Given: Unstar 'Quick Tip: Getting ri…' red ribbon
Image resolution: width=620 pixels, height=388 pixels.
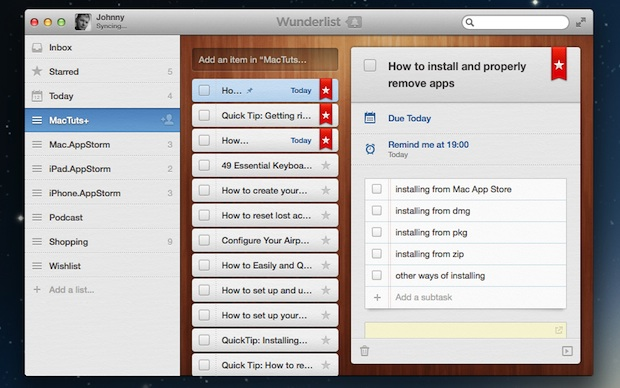Looking at the screenshot, I should coord(326,115).
